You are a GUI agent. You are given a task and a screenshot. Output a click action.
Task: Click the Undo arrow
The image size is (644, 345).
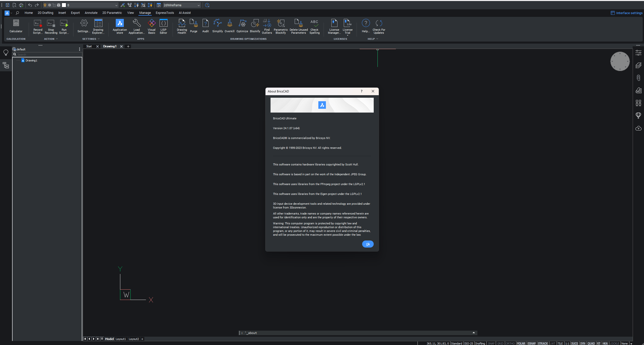[30, 5]
